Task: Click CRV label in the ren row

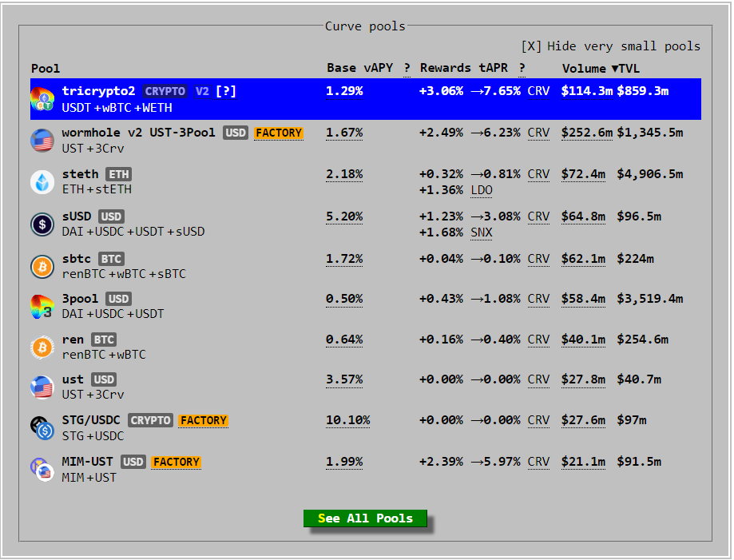Action: (x=538, y=340)
